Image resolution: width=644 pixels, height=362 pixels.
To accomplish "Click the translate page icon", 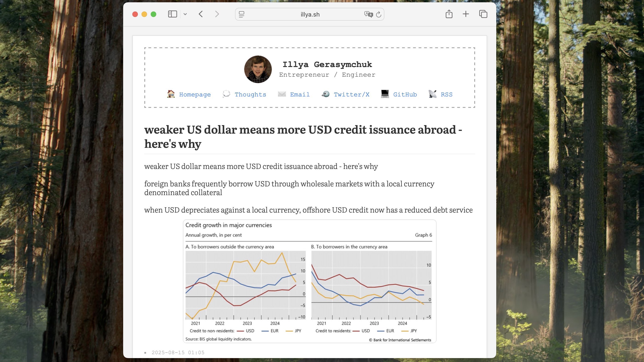I will 368,14.
